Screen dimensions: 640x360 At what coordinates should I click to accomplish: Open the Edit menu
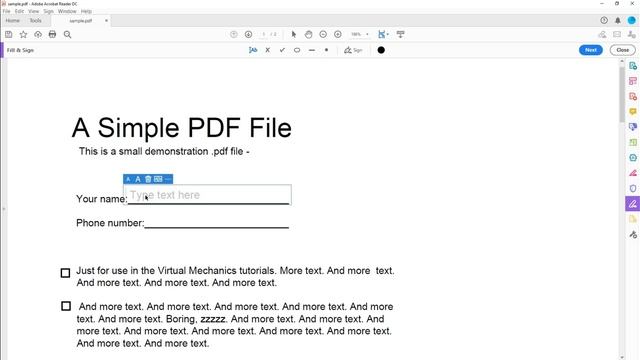(x=19, y=11)
